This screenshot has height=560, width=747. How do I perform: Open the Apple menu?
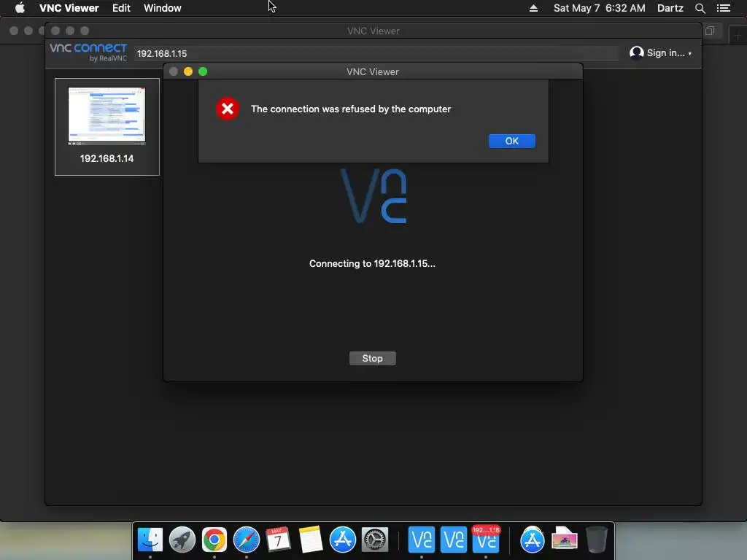[x=20, y=8]
